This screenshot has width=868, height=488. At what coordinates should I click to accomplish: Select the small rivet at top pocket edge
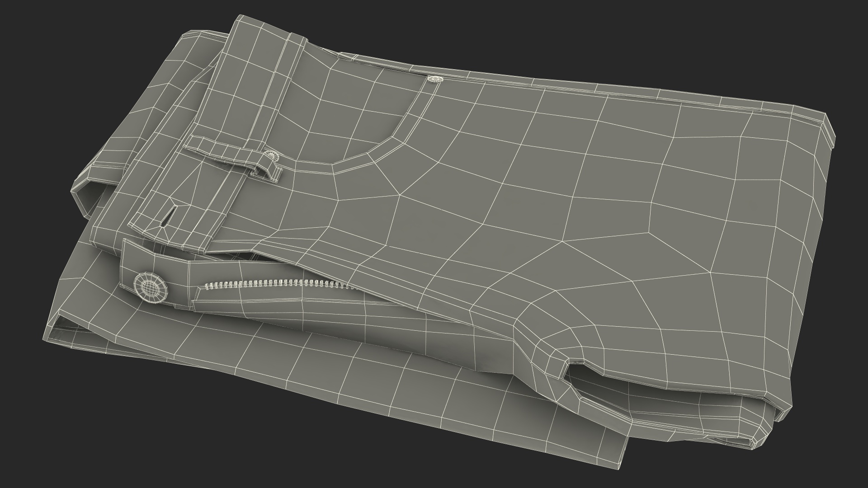click(x=435, y=80)
